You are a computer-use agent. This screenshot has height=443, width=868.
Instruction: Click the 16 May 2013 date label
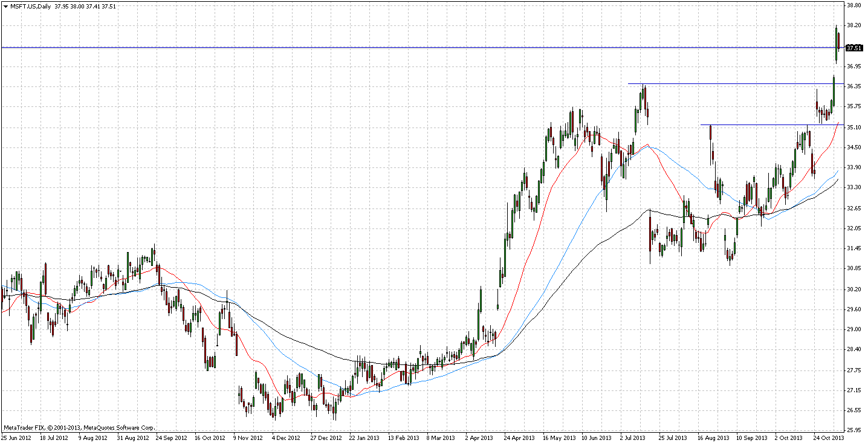558,438
